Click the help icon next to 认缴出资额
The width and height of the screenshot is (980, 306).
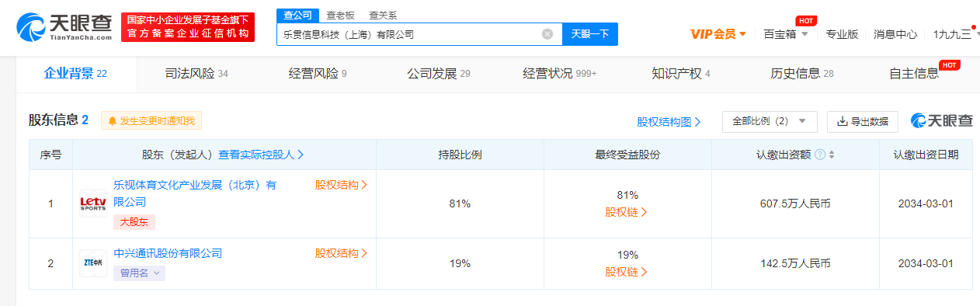[x=819, y=155]
